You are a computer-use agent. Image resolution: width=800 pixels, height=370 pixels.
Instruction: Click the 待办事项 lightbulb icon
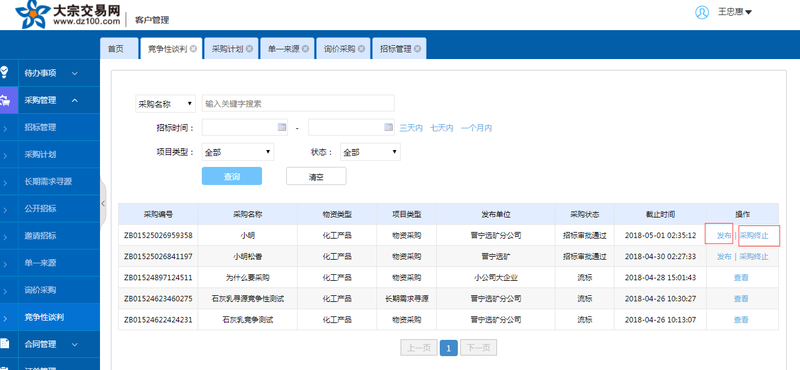[x=5, y=72]
